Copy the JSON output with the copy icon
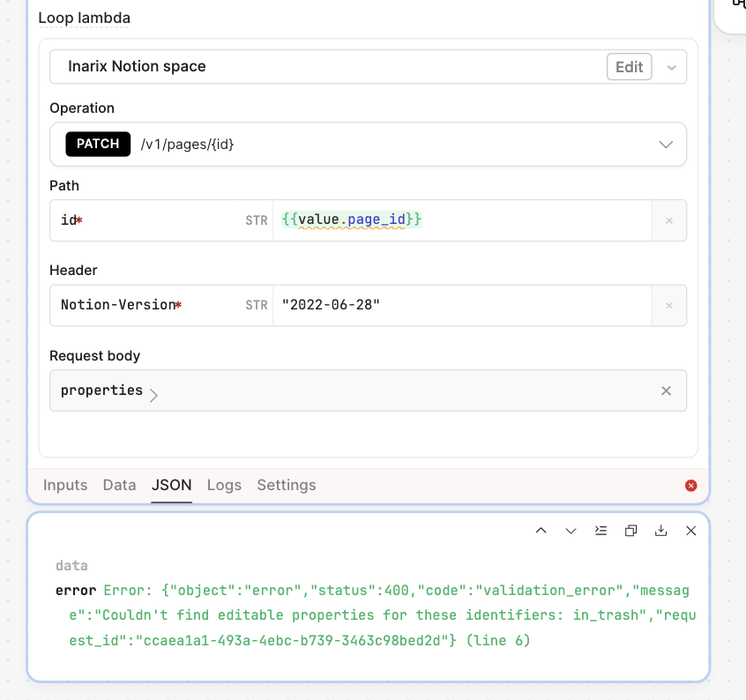 click(x=630, y=531)
